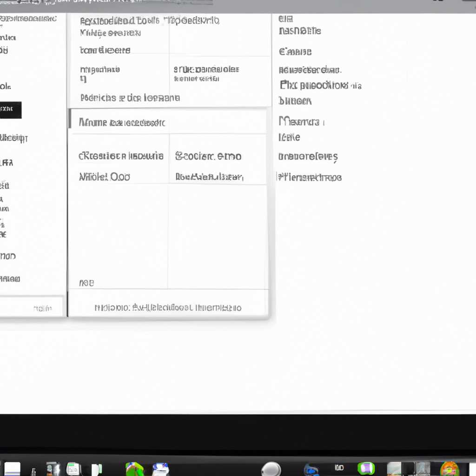Screen dimensions: 476x476
Task: Open the calculator-like icon in the dock
Action: point(73,469)
